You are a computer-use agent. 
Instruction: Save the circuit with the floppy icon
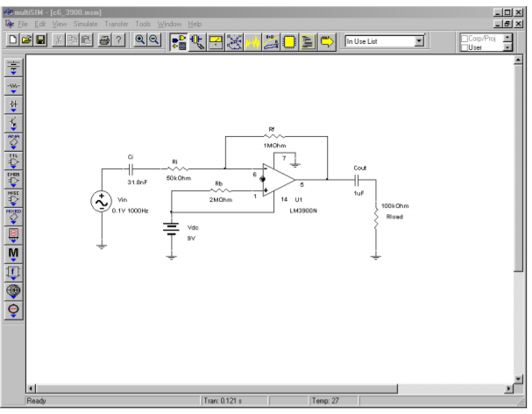[x=41, y=41]
